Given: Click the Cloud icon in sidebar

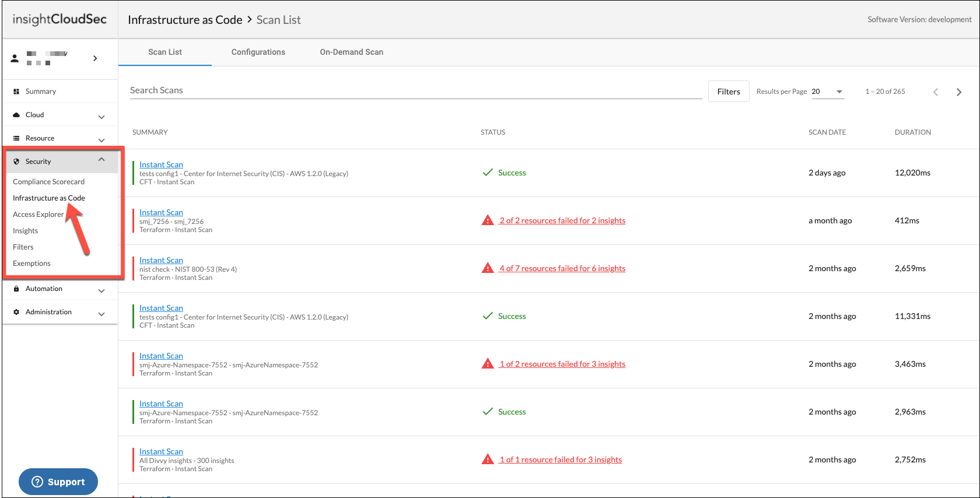Looking at the screenshot, I should pos(16,115).
